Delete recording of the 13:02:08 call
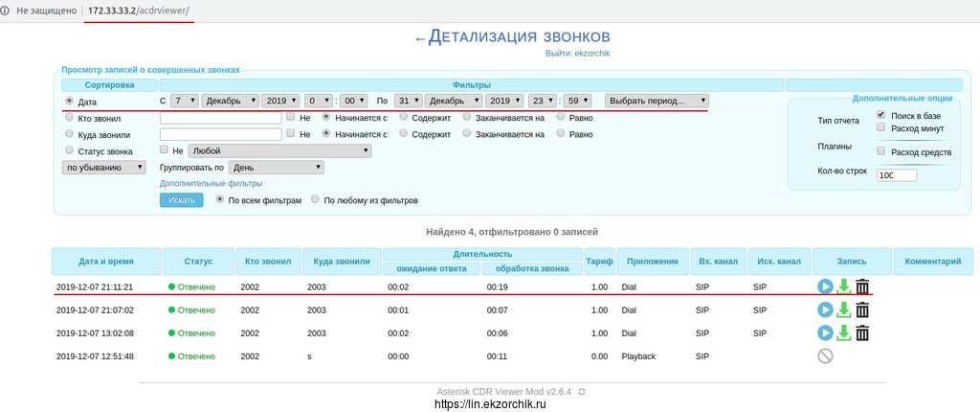 point(862,332)
